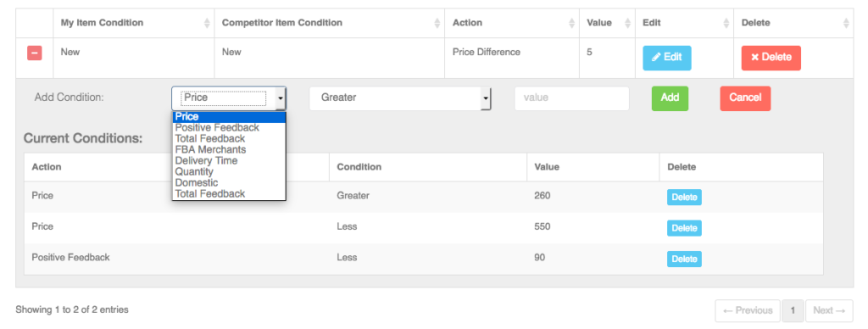Image resolution: width=868 pixels, height=329 pixels.
Task: Click the Add Condition label
Action: coord(70,97)
